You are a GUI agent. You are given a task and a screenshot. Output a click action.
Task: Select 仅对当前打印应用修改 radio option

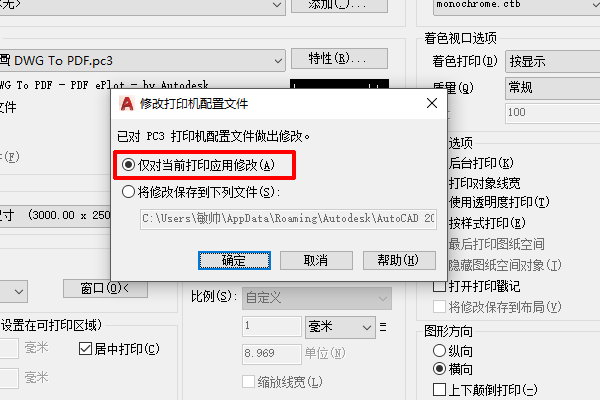128,165
